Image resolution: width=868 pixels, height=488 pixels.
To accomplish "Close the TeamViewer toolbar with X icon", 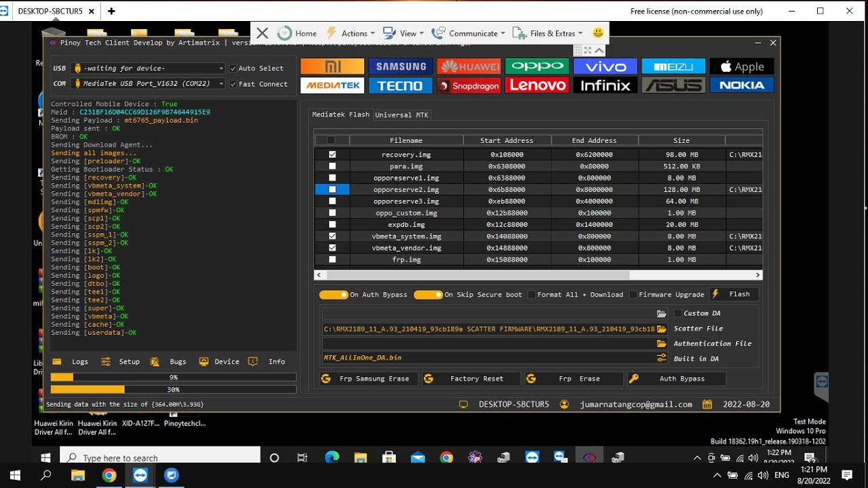I will (262, 33).
